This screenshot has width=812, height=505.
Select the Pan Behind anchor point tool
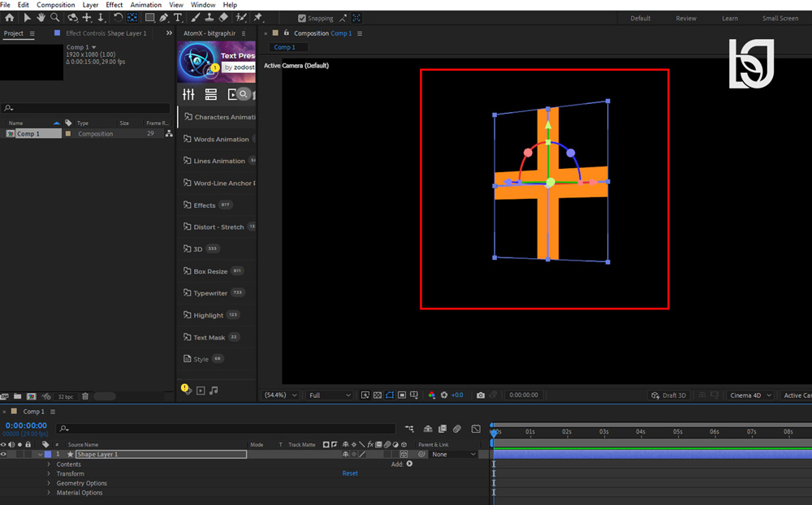pyautogui.click(x=132, y=18)
